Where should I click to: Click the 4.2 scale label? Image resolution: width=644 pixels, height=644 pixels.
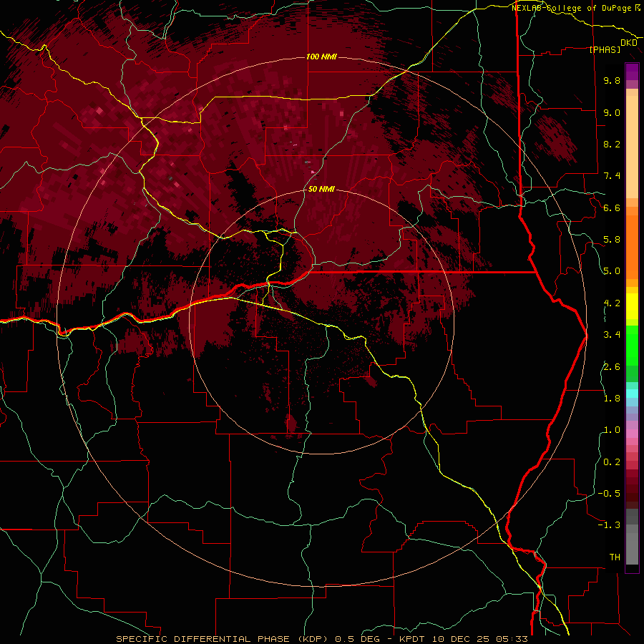point(612,303)
